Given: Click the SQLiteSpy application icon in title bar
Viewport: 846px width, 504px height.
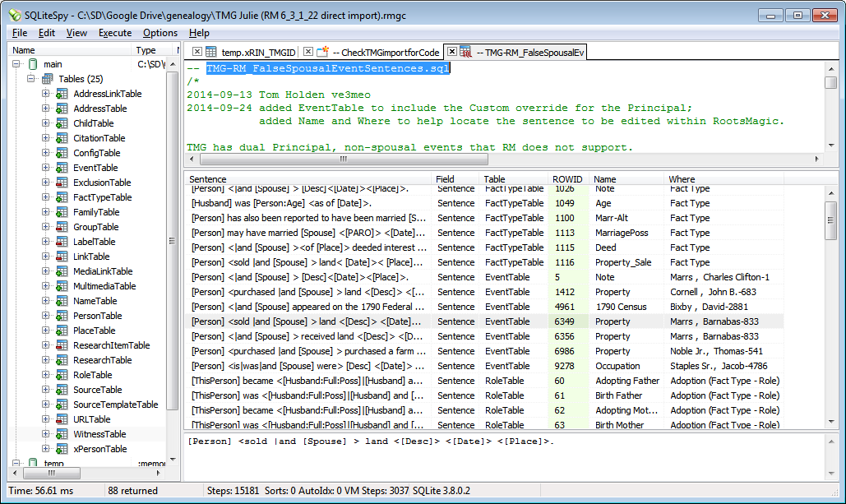Looking at the screenshot, I should (15, 15).
